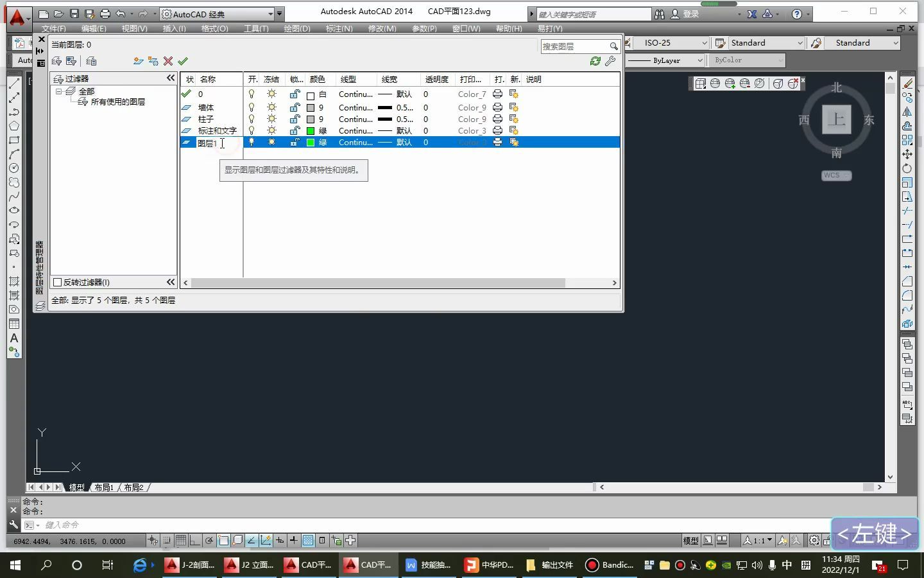Open layer settings wrench icon
The width and height of the screenshot is (924, 578).
click(610, 61)
